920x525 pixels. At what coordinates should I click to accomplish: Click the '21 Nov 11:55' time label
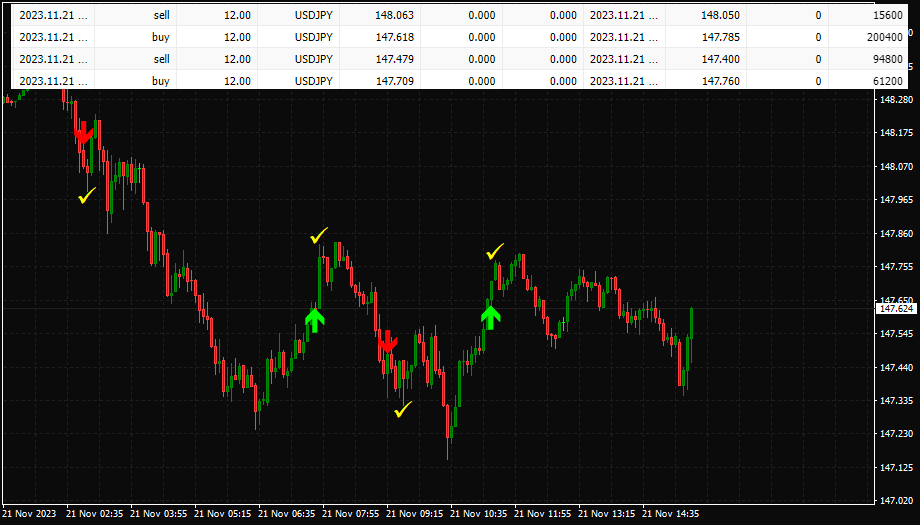click(542, 514)
